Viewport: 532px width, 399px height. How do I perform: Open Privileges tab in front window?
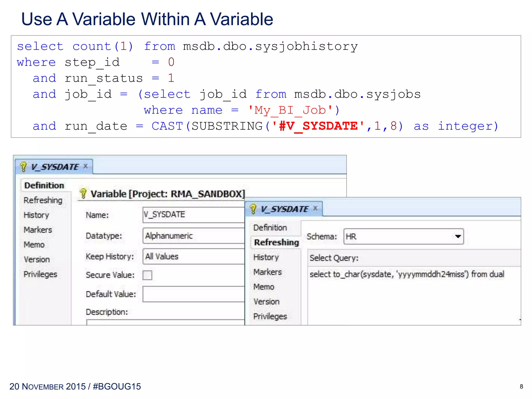pos(270,316)
